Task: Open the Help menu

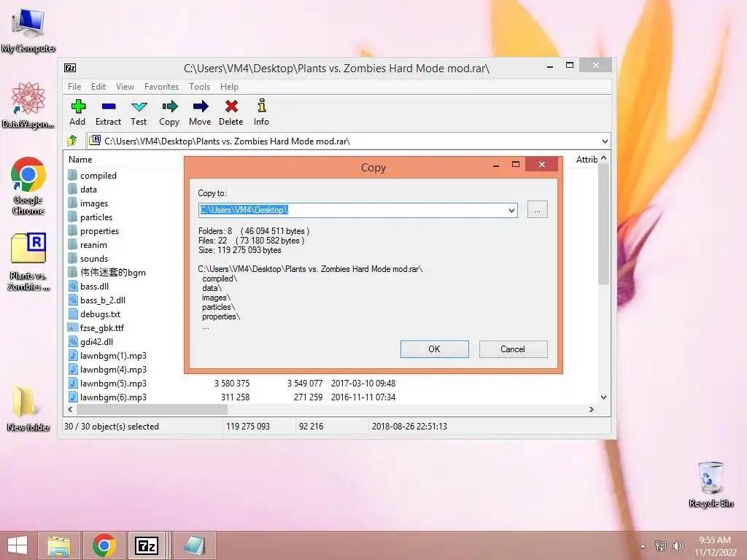Action: [229, 87]
